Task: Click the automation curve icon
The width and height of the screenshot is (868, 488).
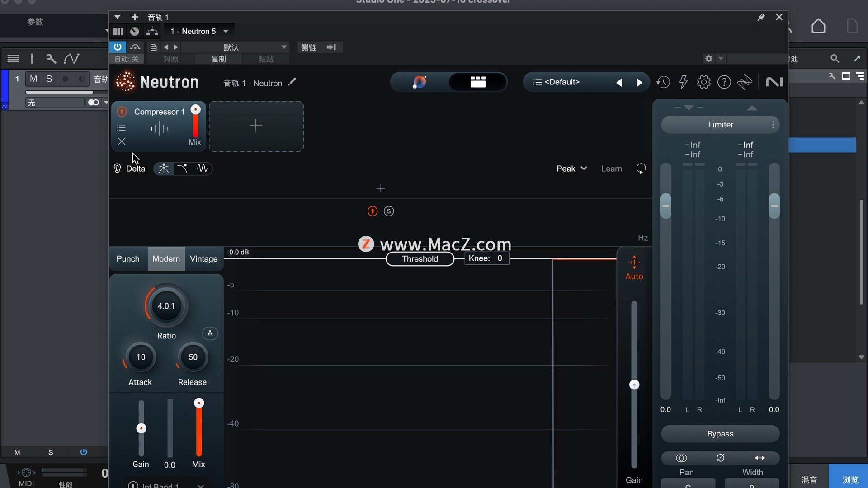Action: point(71,58)
